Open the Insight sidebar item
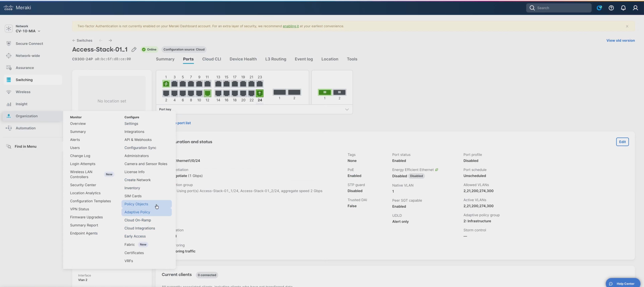 (x=33, y=104)
